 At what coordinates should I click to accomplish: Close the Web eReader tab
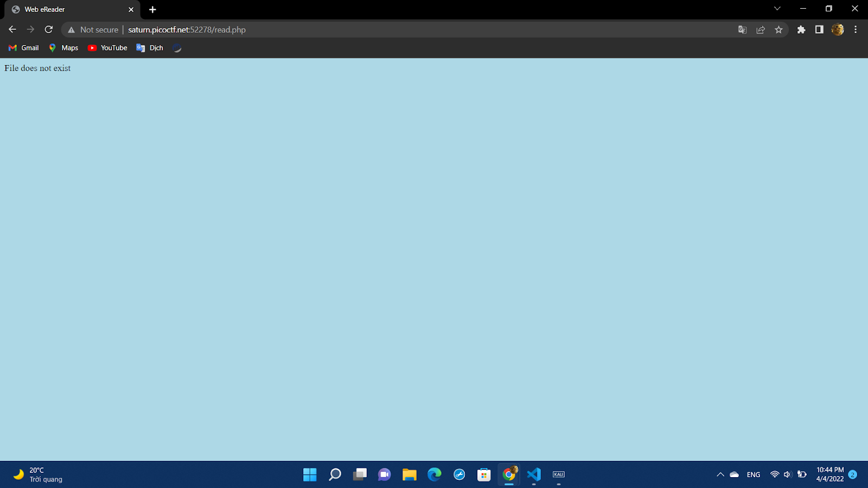coord(131,10)
